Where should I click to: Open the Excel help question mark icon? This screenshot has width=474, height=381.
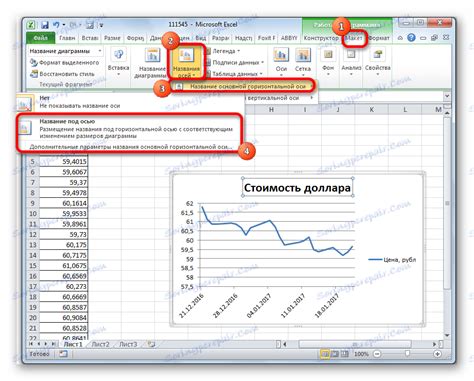[411, 38]
